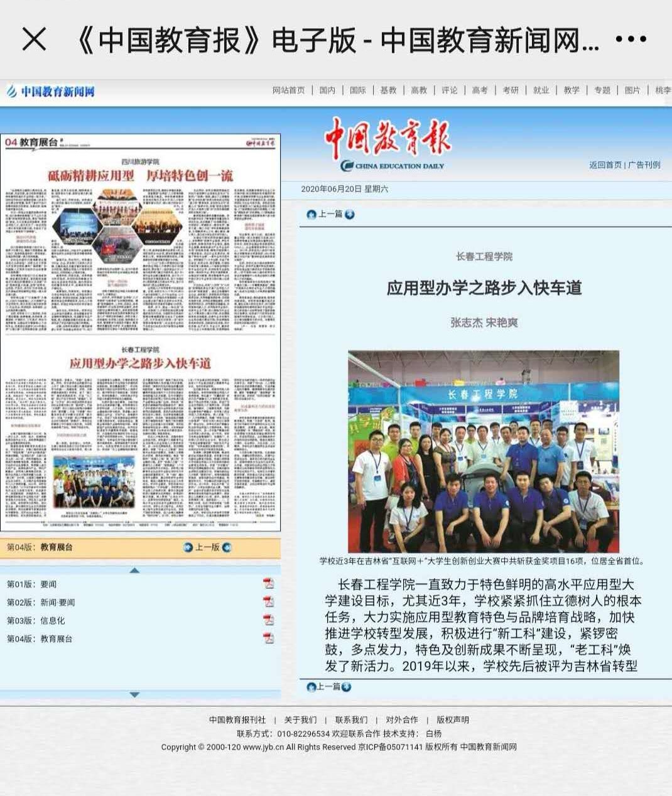Expand page list with the down triangle
Viewport: 672px width, 796px height.
[x=134, y=694]
